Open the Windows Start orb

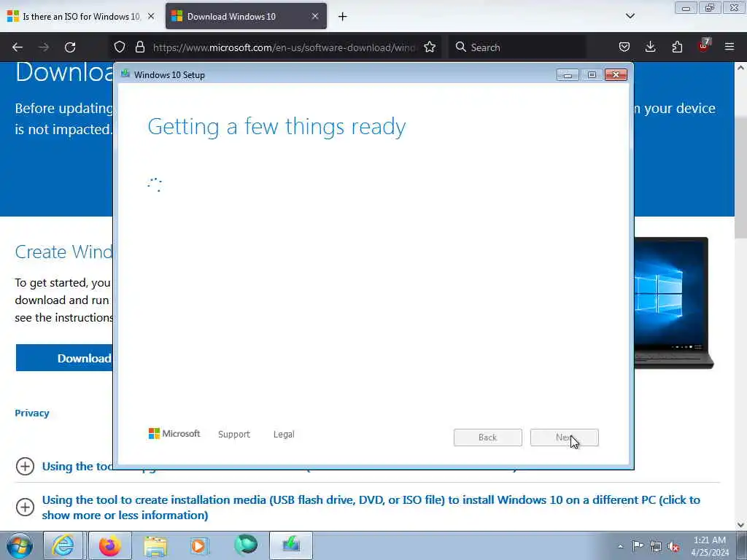click(x=20, y=545)
